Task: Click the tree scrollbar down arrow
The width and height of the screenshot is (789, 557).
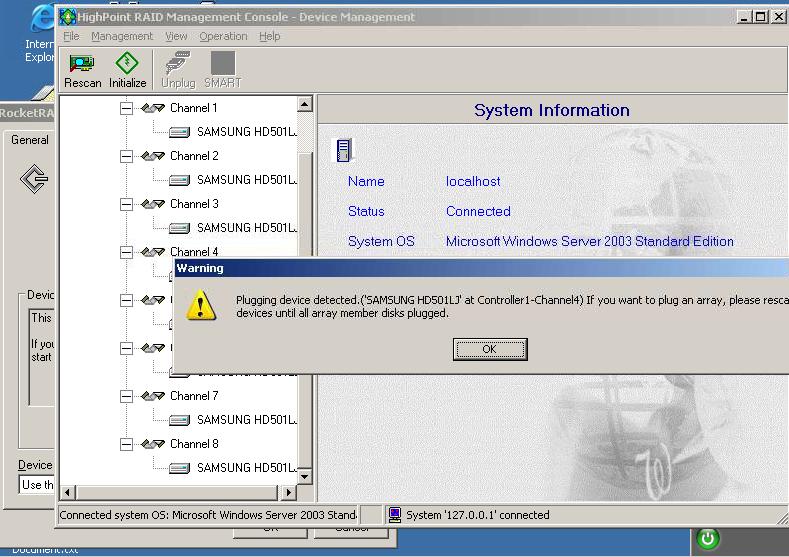Action: pos(304,476)
